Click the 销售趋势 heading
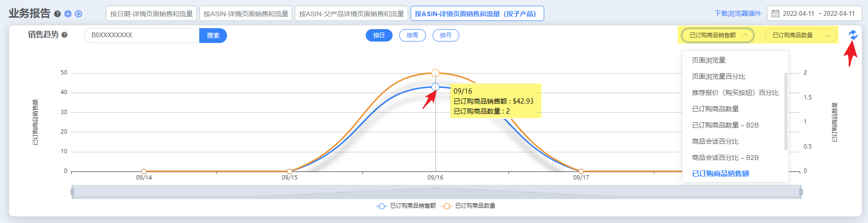 (43, 35)
